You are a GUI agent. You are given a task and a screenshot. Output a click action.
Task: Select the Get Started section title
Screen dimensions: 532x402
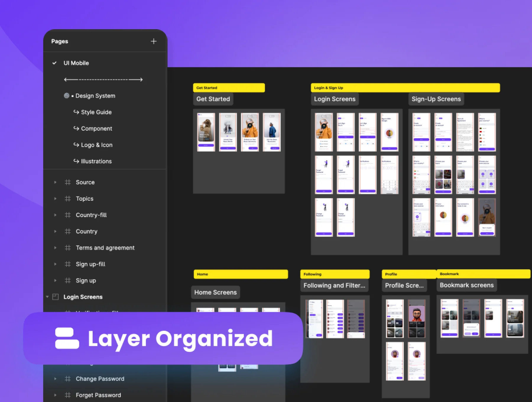[x=213, y=99]
